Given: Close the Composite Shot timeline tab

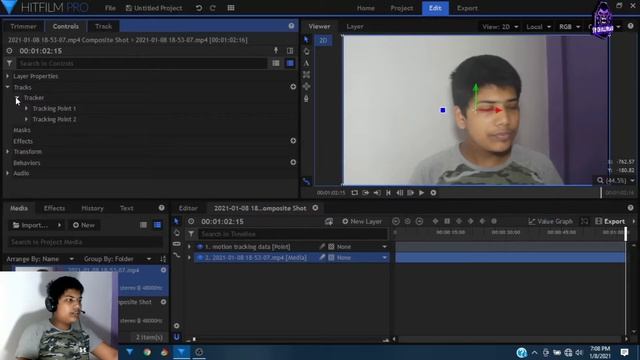Looking at the screenshot, I should (x=316, y=208).
